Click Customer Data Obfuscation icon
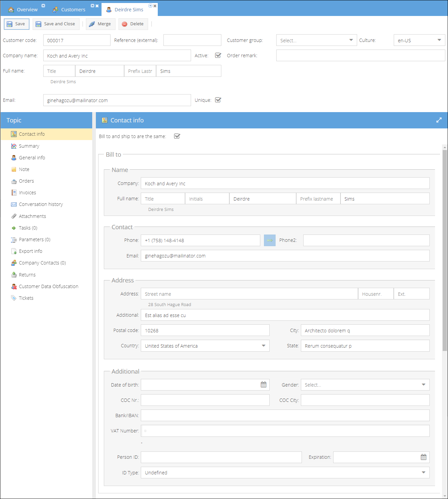 (14, 286)
